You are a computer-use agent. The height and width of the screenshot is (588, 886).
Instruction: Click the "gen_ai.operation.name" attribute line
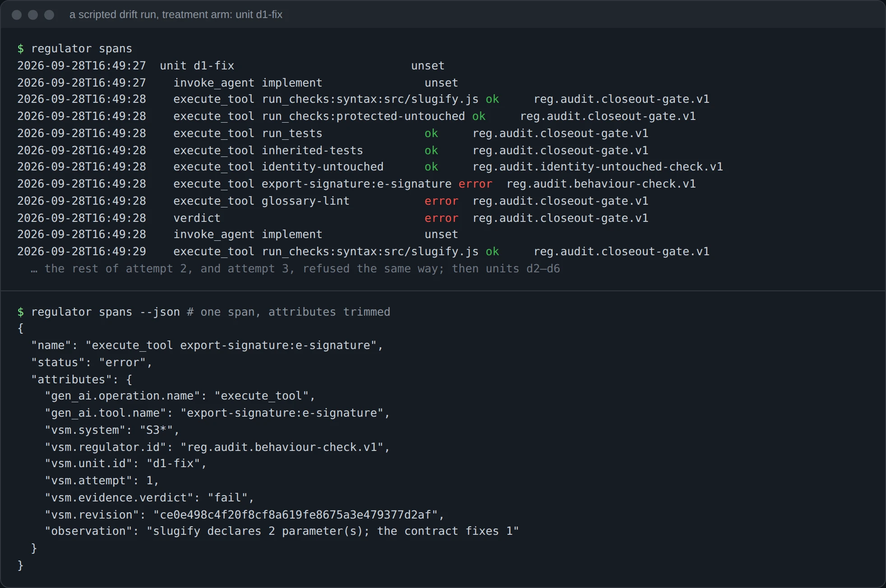tap(180, 396)
